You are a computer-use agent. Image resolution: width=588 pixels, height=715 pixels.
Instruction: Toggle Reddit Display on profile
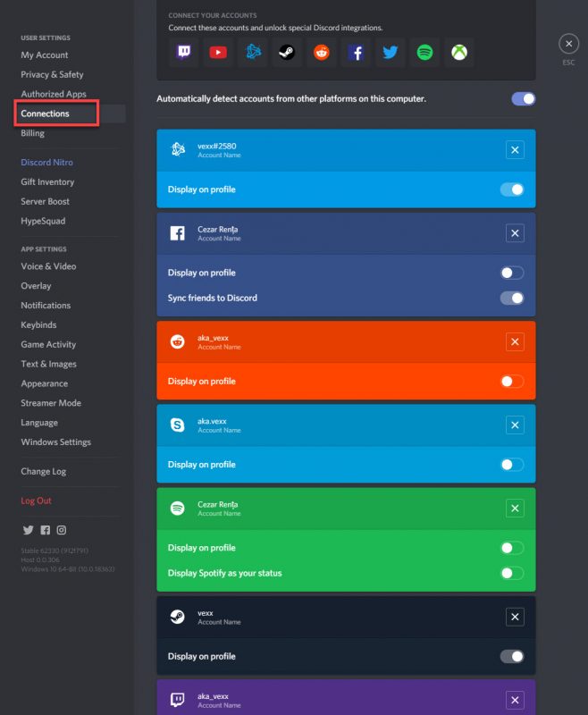pyautogui.click(x=512, y=382)
